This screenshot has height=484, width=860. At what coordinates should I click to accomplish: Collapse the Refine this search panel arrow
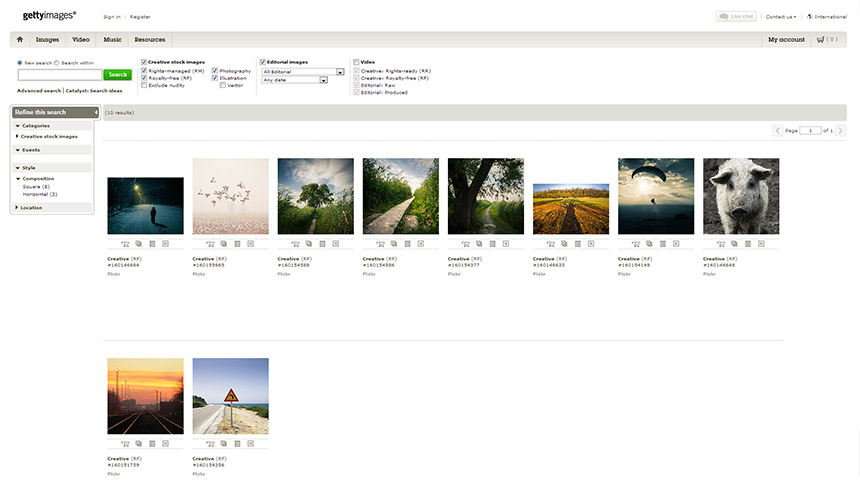click(x=96, y=112)
